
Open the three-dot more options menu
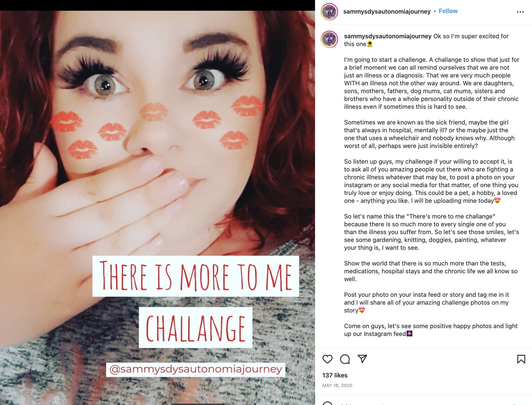pos(520,12)
